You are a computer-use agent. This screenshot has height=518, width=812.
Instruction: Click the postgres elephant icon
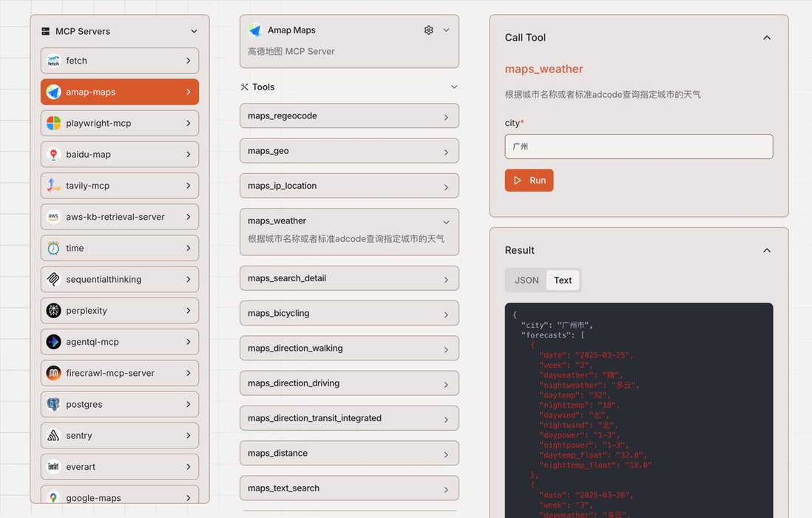tap(53, 405)
